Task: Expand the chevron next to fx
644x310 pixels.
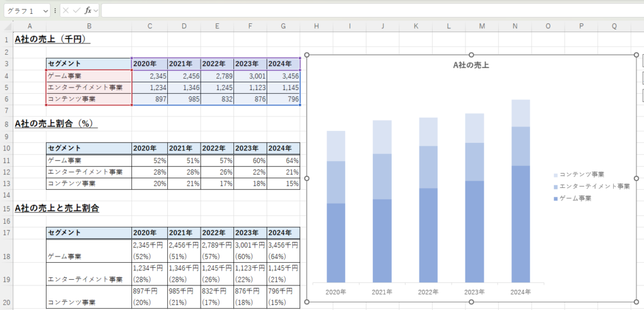Action: (x=96, y=11)
